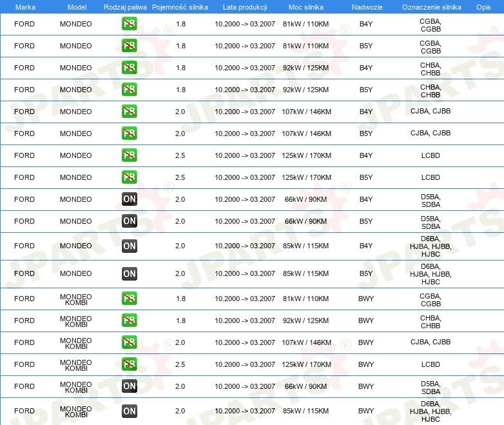Click petrol icon in Mondeo Kombi 125kW row

(129, 364)
